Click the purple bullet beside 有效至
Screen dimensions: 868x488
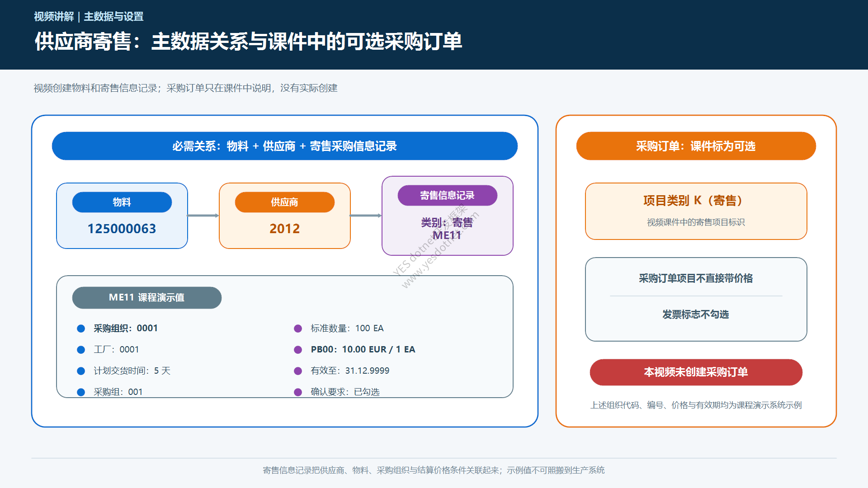tap(298, 371)
